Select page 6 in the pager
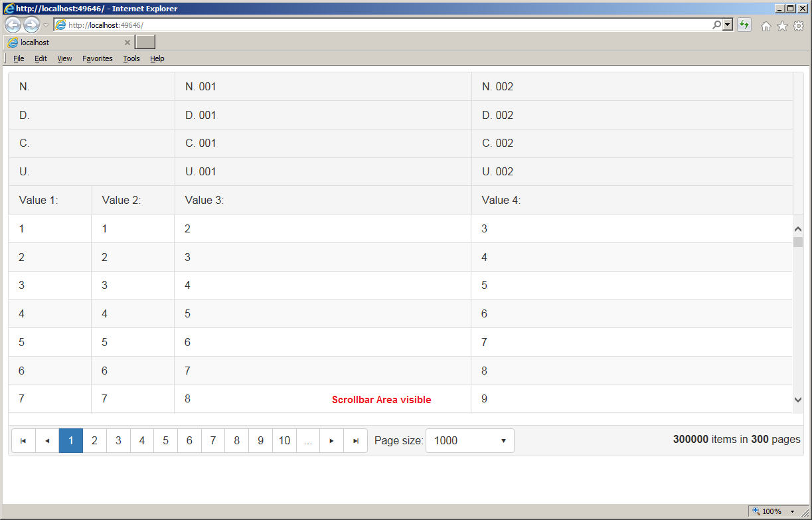Image resolution: width=812 pixels, height=520 pixels. click(189, 441)
